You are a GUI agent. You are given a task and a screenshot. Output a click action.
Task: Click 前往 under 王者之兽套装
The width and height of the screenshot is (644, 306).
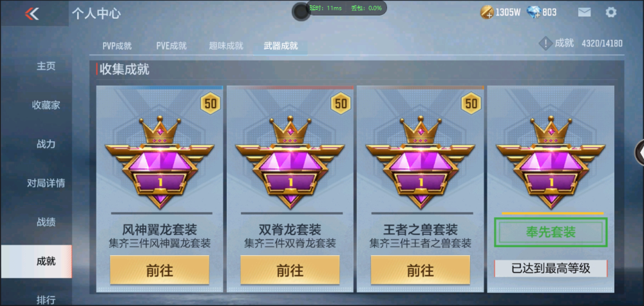click(420, 271)
